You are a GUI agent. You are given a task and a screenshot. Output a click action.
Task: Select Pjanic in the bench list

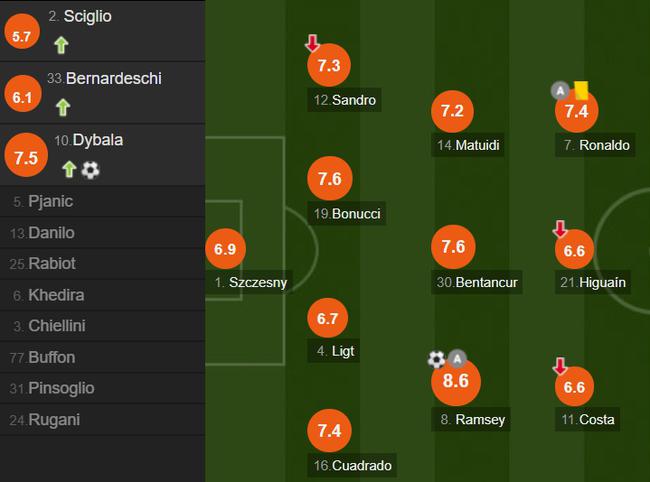click(x=102, y=201)
